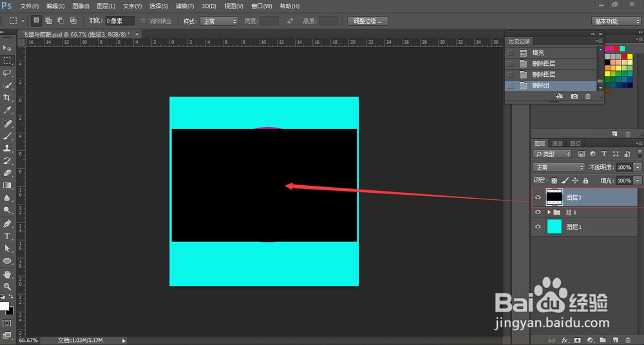Click Intersect with Selection mode icon
The width and height of the screenshot is (644, 345).
[73, 21]
